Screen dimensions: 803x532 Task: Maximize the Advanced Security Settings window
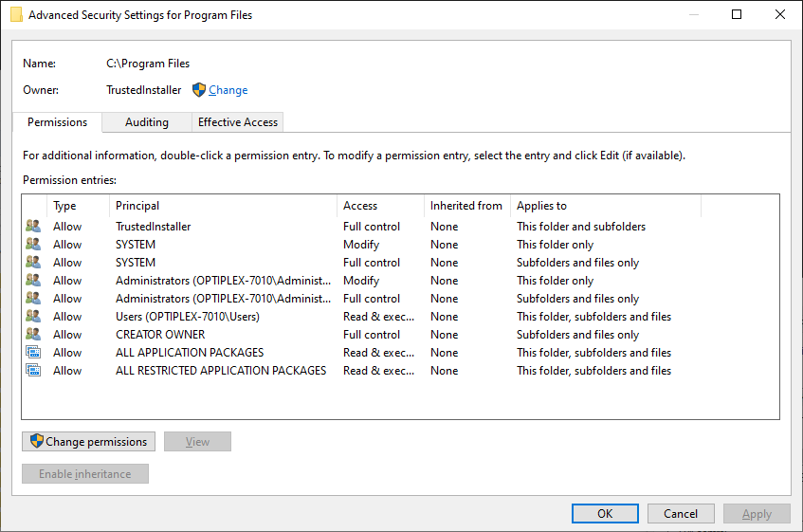click(x=737, y=14)
